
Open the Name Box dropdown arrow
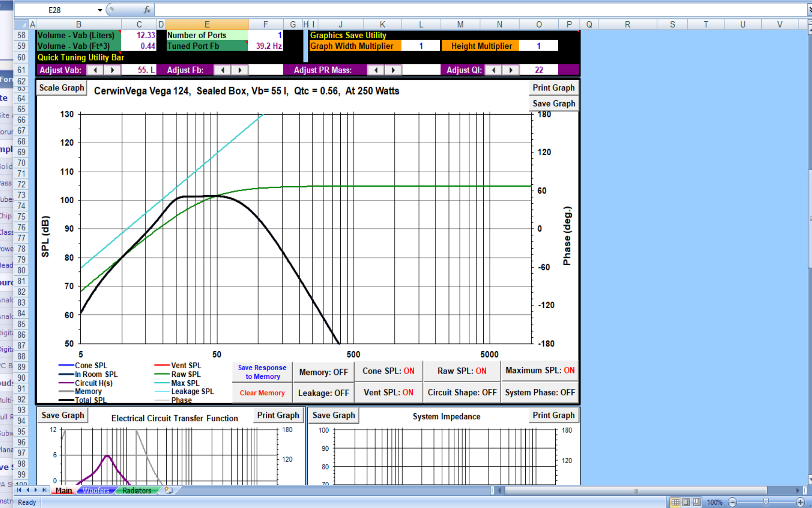(100, 10)
